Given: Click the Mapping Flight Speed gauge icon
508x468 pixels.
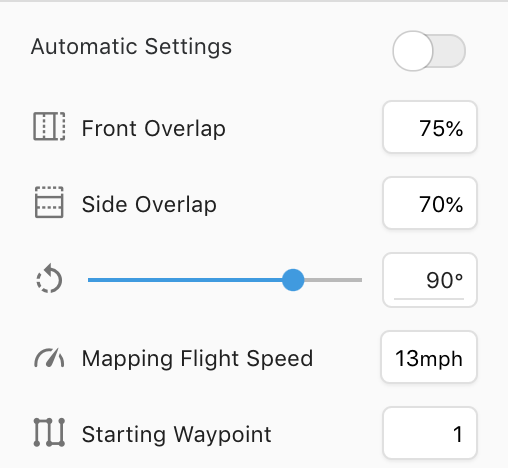Looking at the screenshot, I should 49,358.
